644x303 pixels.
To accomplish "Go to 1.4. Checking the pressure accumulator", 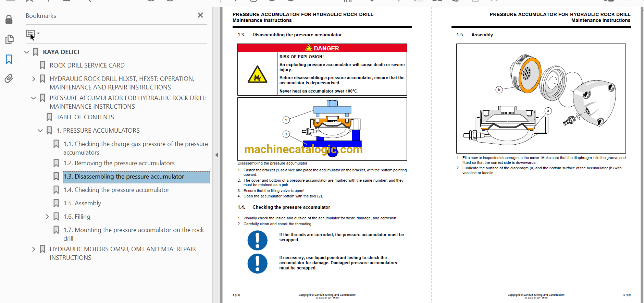I will coord(116,190).
